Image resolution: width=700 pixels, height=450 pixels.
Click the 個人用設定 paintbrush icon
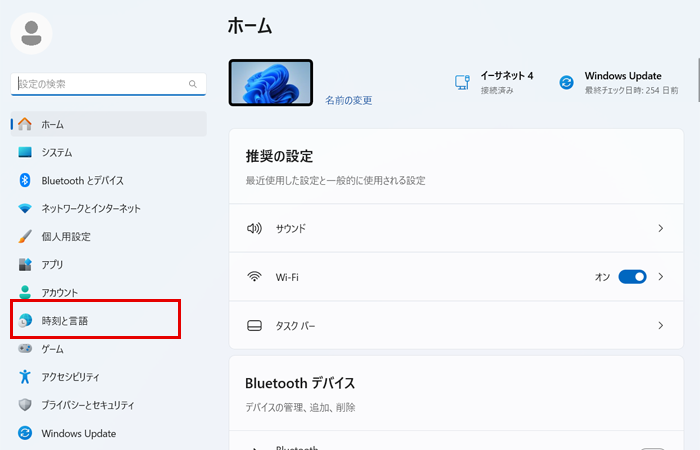(25, 237)
